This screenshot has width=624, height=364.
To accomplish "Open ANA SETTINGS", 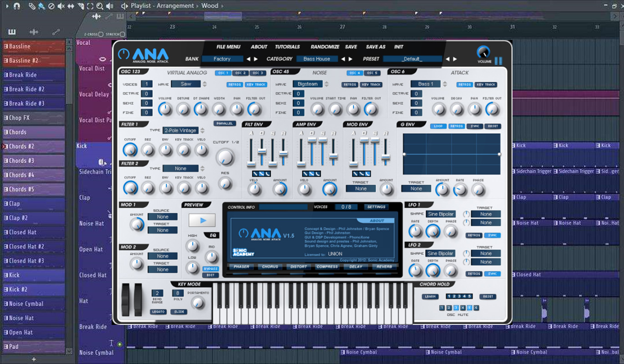I will click(x=376, y=207).
